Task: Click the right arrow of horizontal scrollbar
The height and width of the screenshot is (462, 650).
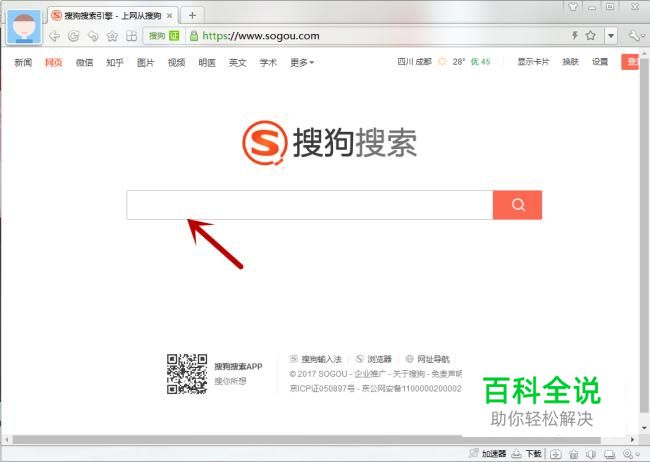Action: coord(632,440)
